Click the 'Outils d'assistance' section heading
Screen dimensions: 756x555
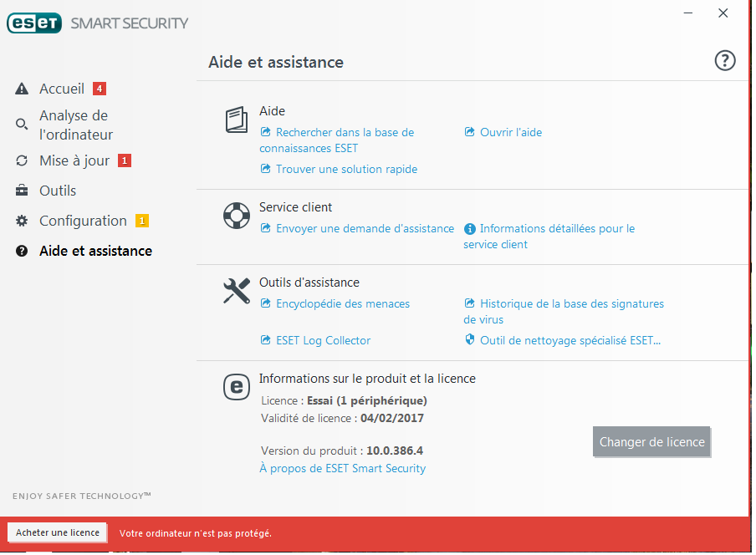coord(309,283)
